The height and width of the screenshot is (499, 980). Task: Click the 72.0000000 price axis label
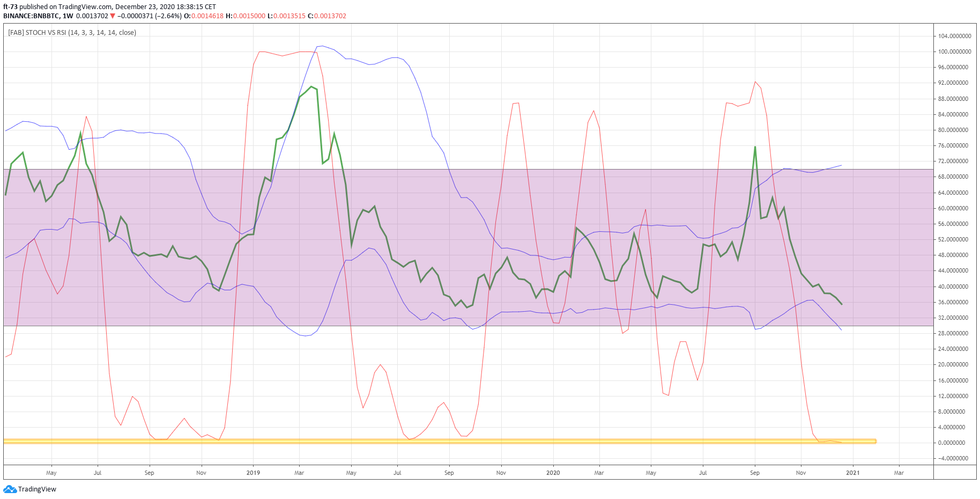[x=954, y=161]
